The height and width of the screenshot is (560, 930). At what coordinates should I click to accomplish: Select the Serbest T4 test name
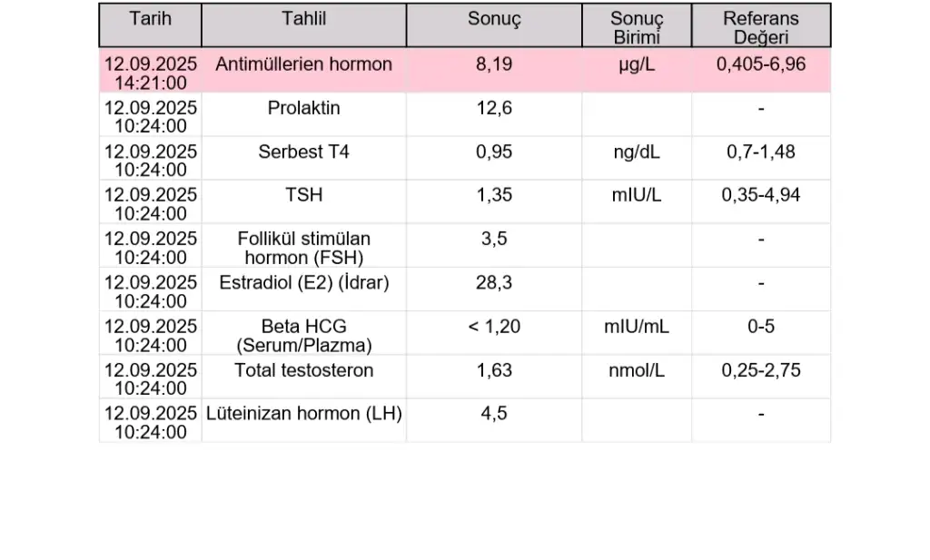coord(303,152)
